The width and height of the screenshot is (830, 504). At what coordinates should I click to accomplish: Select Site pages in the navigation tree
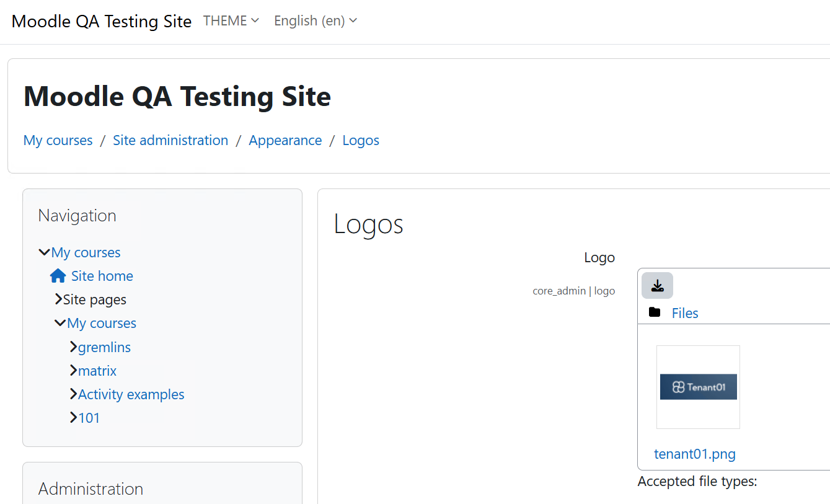coord(95,299)
